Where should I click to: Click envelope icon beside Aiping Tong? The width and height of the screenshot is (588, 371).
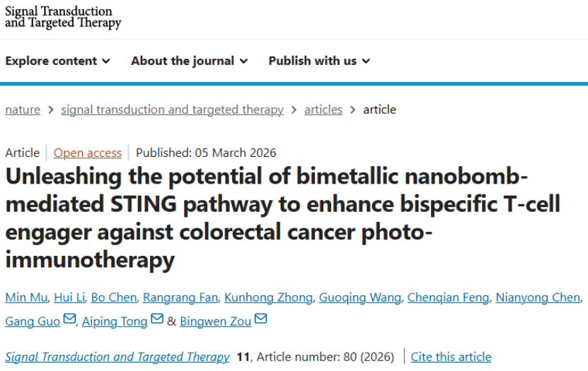157,319
